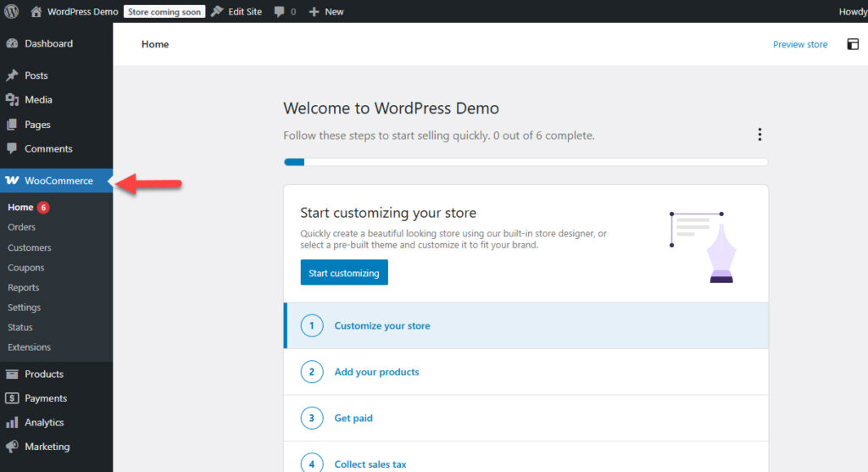This screenshot has height=472, width=868.
Task: Open the Howdy account menu
Action: (x=853, y=12)
